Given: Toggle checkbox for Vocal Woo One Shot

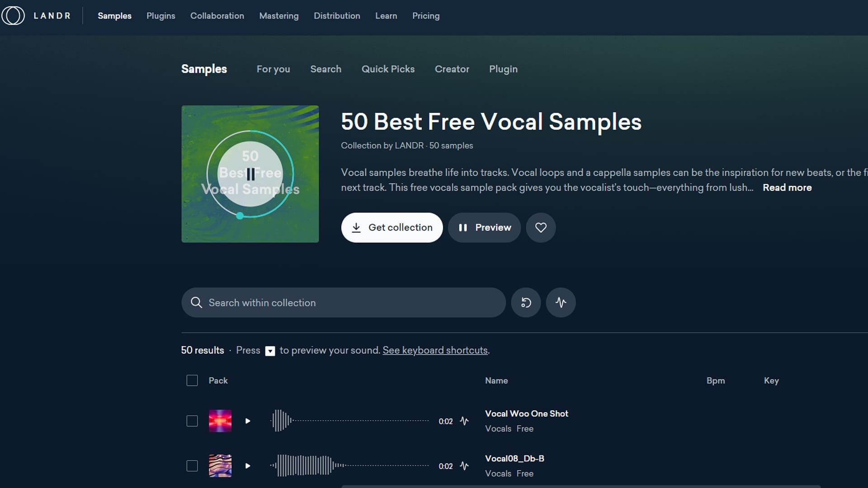Looking at the screenshot, I should click(193, 421).
